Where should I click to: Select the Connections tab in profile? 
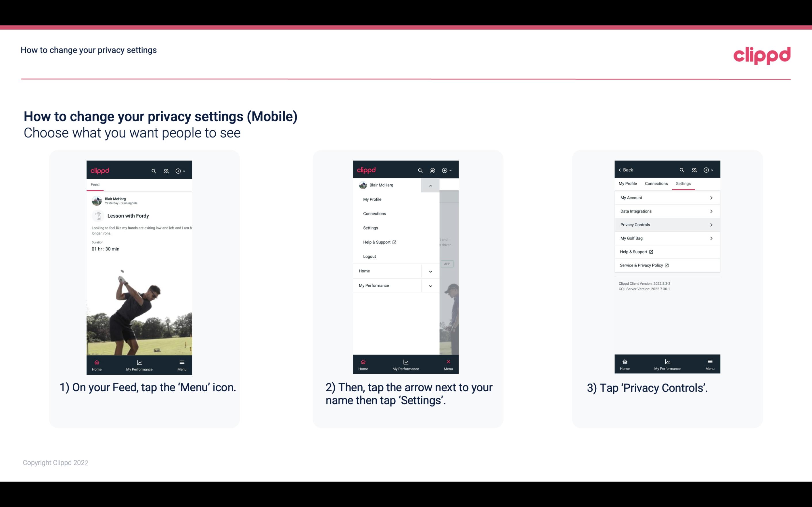(656, 183)
